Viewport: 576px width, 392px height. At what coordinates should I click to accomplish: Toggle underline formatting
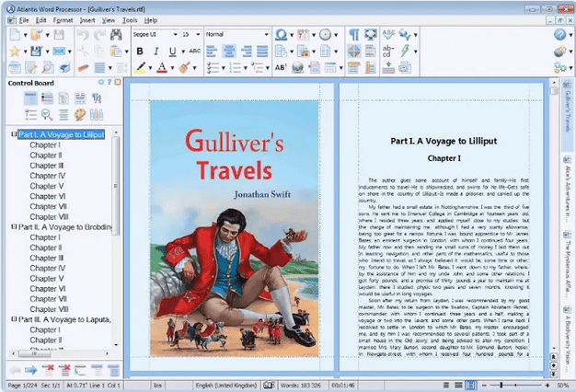[172, 52]
